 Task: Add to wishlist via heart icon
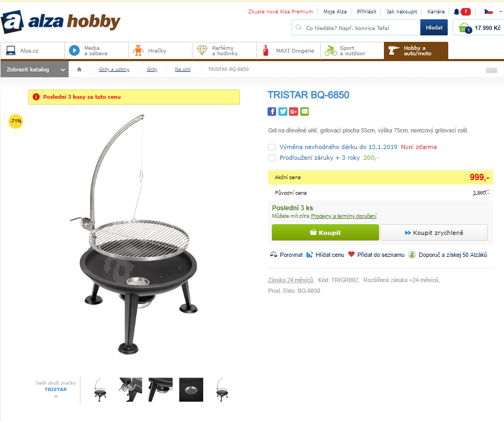pyautogui.click(x=351, y=254)
